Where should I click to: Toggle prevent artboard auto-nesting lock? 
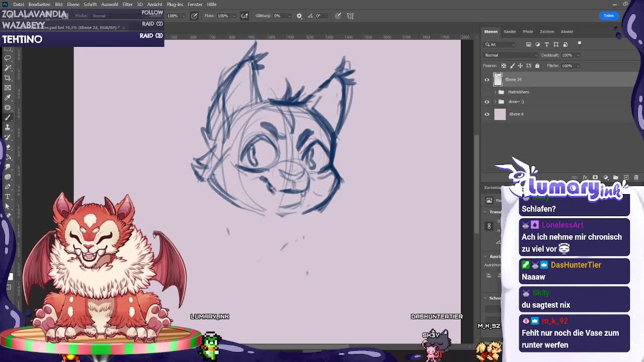pos(529,66)
